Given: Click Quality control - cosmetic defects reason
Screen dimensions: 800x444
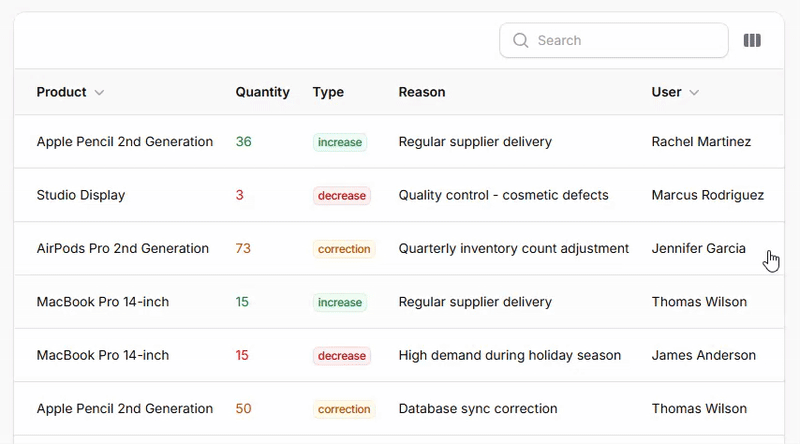Looking at the screenshot, I should pos(504,195).
